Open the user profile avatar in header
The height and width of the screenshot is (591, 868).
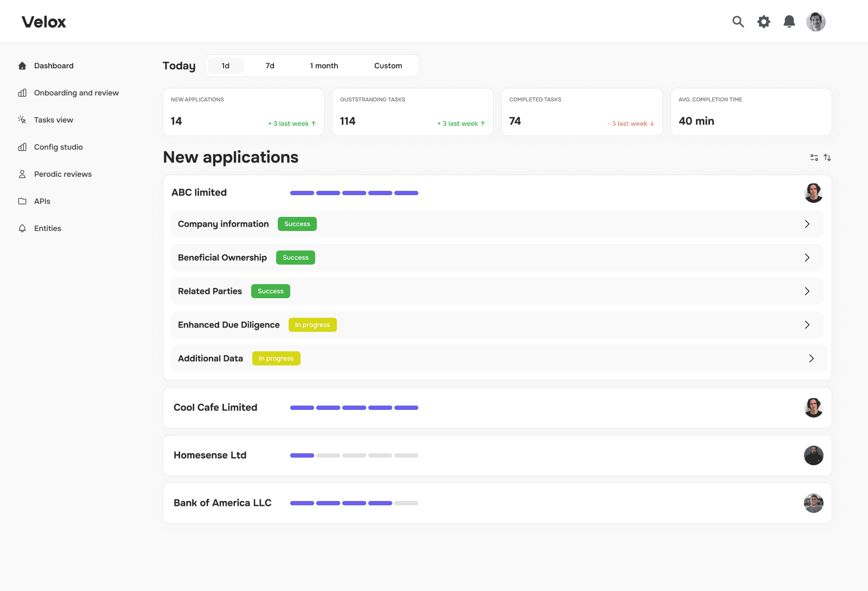(x=816, y=22)
